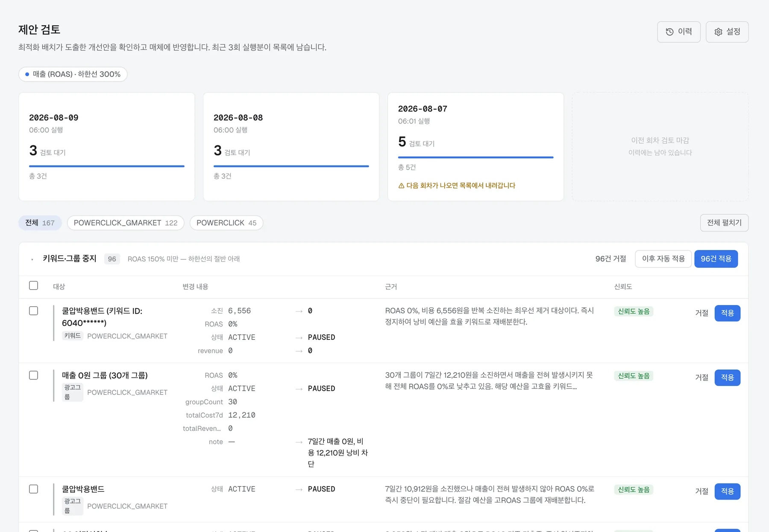This screenshot has height=532, width=769.
Task: Click the 제안 검토 page heading
Action: point(39,29)
